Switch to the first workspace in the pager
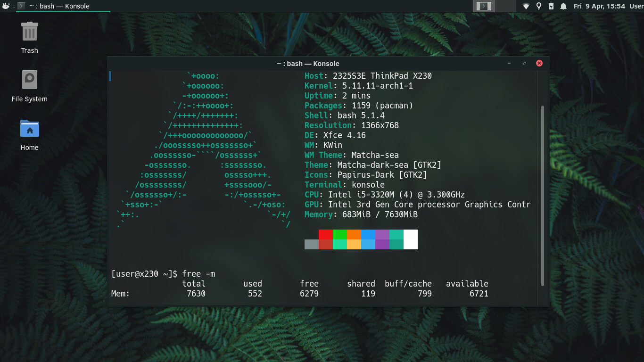Screen dimensions: 644x362 [x=484, y=6]
